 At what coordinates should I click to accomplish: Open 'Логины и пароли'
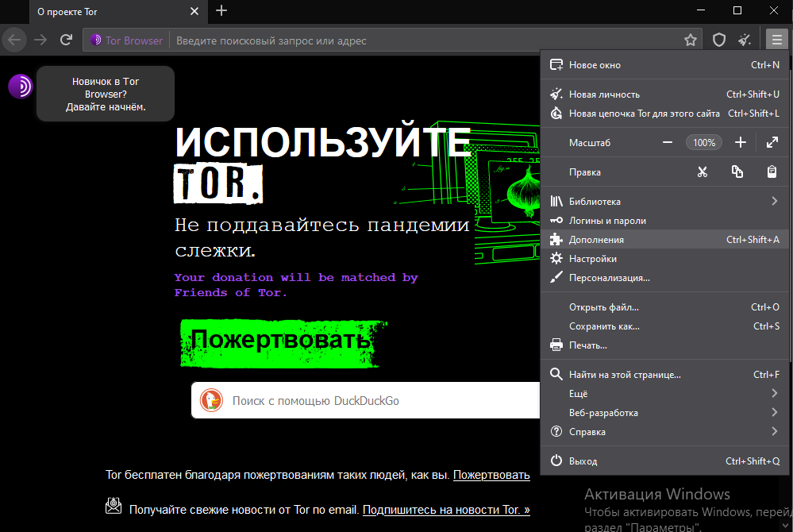[x=664, y=221]
